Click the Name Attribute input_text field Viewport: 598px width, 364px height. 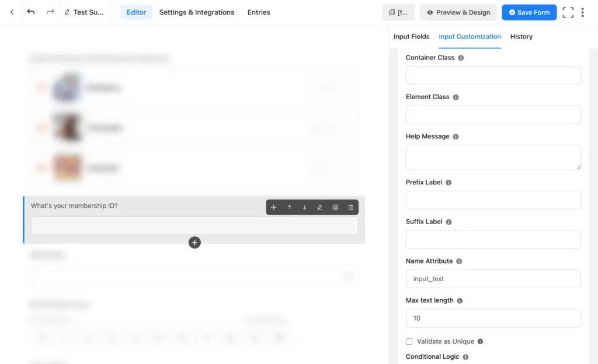pos(493,279)
